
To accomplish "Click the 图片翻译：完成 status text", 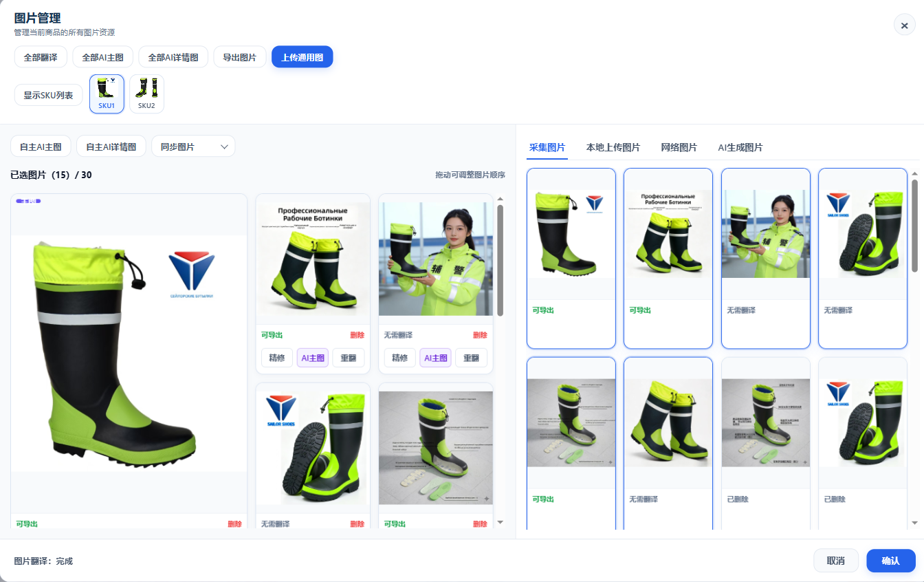I will point(43,561).
